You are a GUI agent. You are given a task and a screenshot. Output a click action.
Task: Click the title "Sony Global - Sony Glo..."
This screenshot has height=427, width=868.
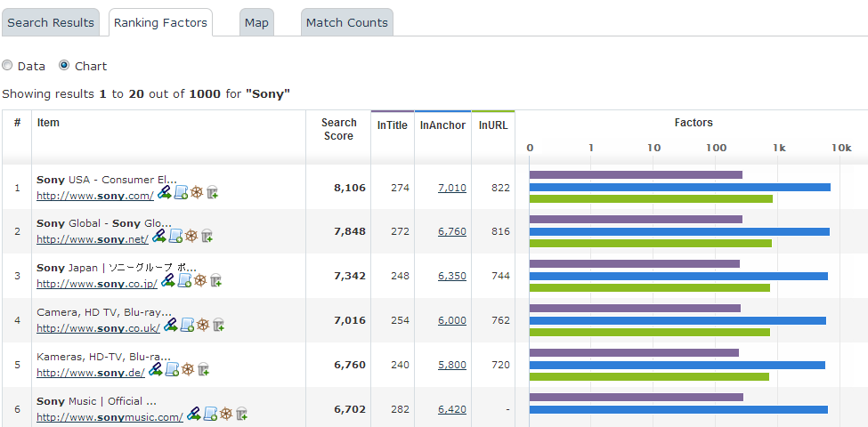[104, 223]
